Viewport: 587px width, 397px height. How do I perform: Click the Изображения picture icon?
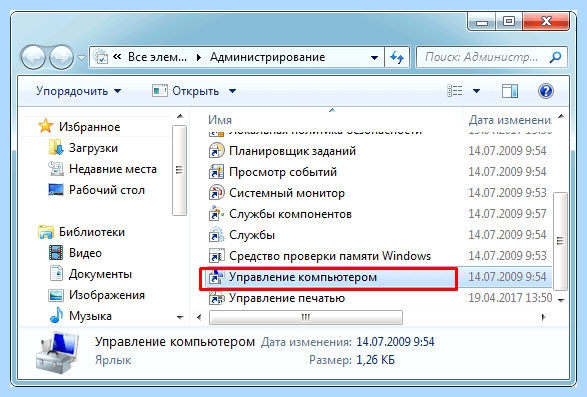56,295
